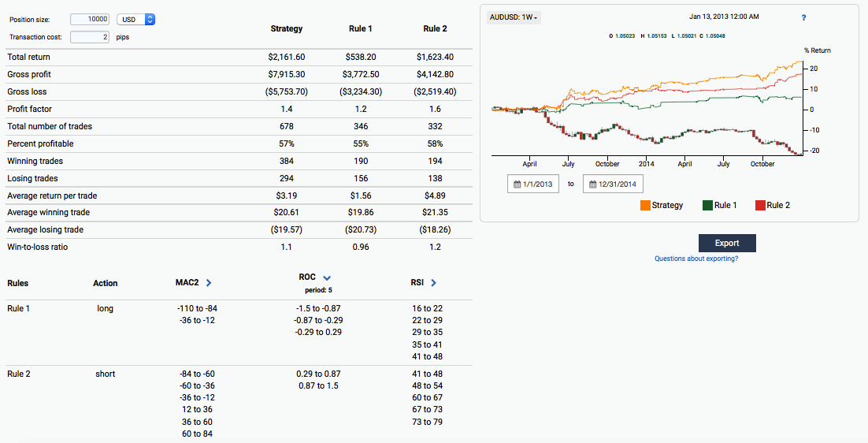Viewport: 868px width, 443px height.
Task: Click Strategy losing trades 294
Action: [286, 178]
